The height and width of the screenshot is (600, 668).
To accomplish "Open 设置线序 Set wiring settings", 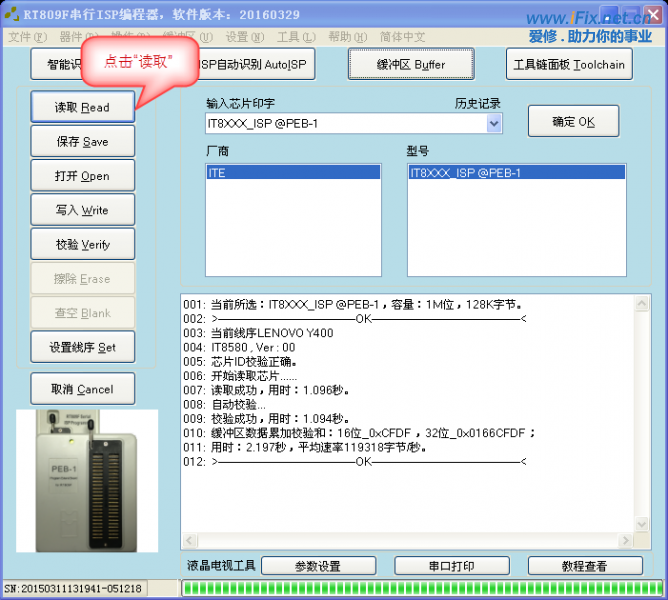I will click(82, 347).
